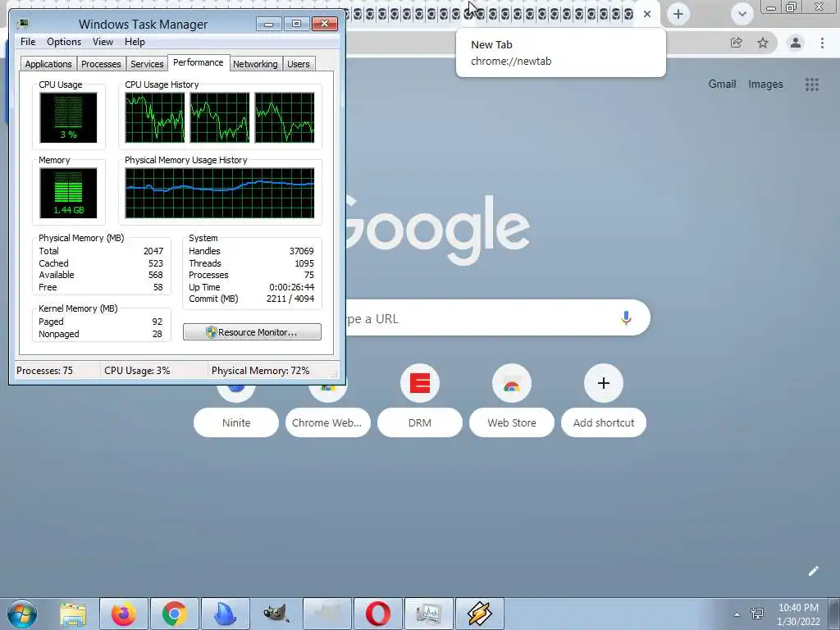Click the Share this page icon in Chrome
This screenshot has width=840, height=630.
pyautogui.click(x=736, y=43)
